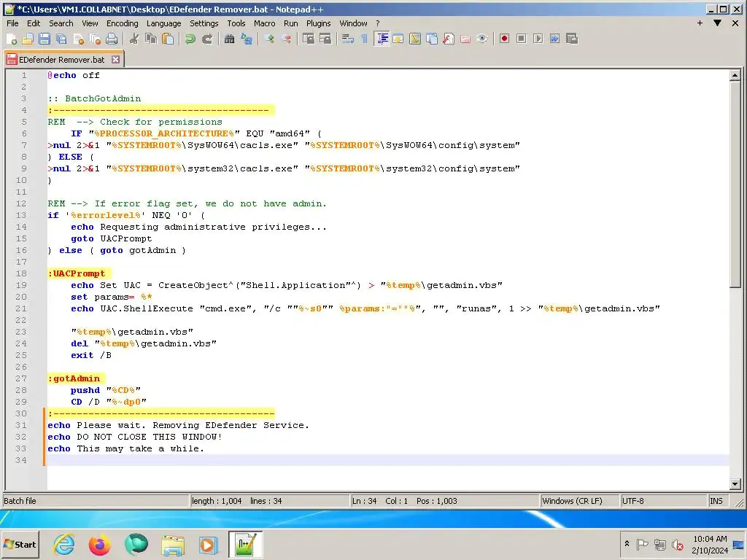Close the EDefender Remover.bat tab with its X

[115, 60]
